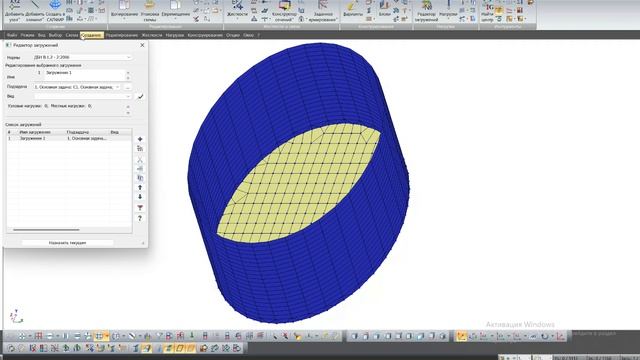Open the Копирование ribbon dropdown

124,11
